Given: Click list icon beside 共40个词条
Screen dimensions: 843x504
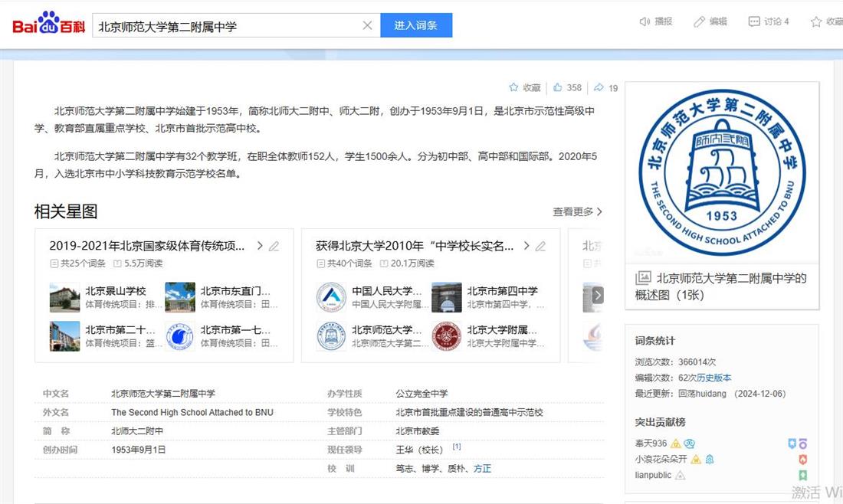Looking at the screenshot, I should point(320,263).
